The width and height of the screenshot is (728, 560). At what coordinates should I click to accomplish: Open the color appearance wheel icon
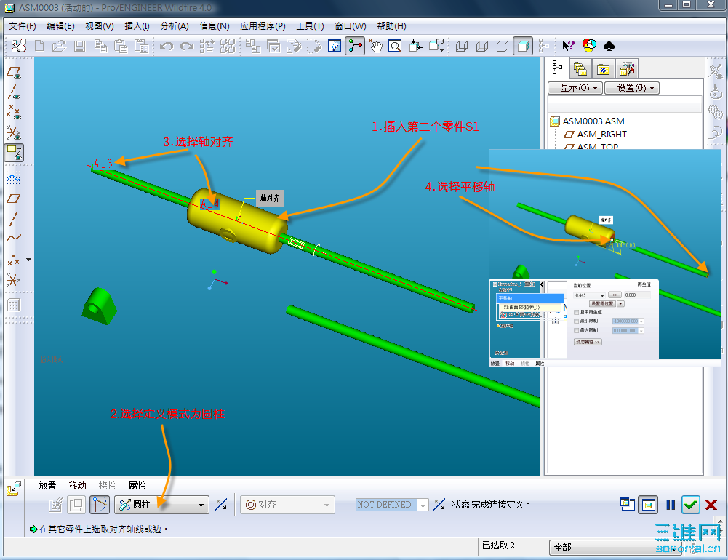[x=589, y=46]
